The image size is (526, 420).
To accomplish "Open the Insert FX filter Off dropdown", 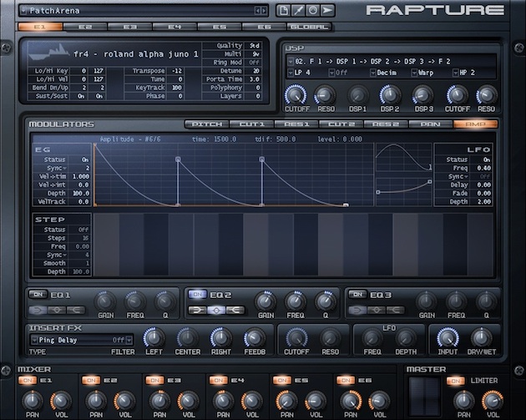I will pyautogui.click(x=129, y=340).
